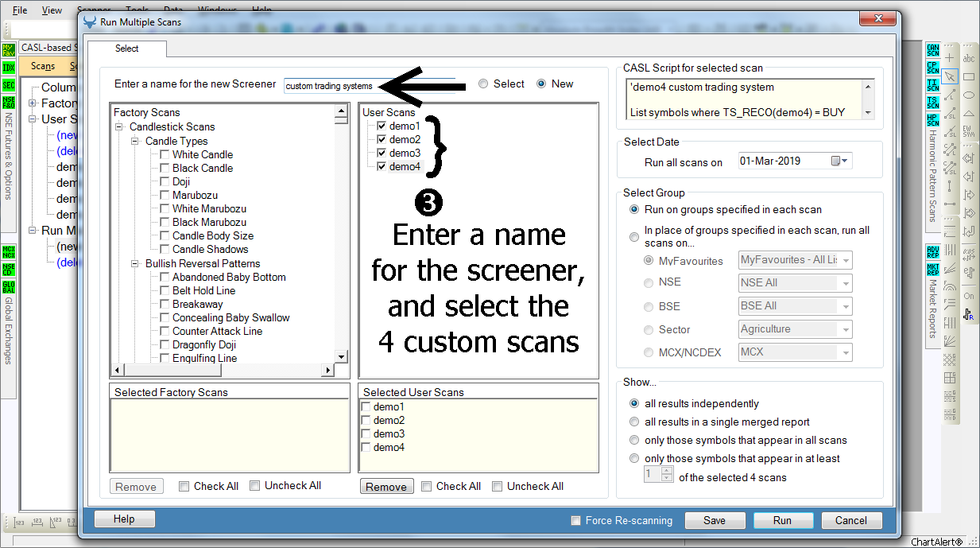Open ADV REP market report icon
The image size is (980, 548).
coord(933,252)
